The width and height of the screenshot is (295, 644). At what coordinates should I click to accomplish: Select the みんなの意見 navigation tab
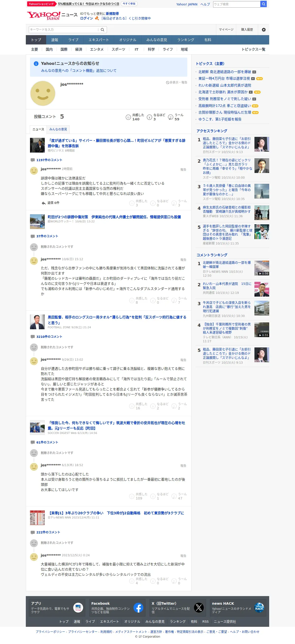coord(157,40)
